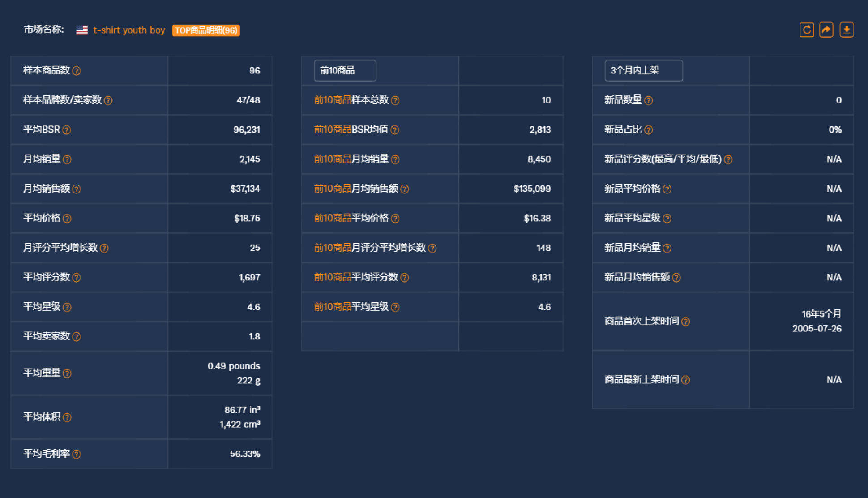
Task: Click help icon next to 前10商品BSR均值
Action: tap(395, 130)
